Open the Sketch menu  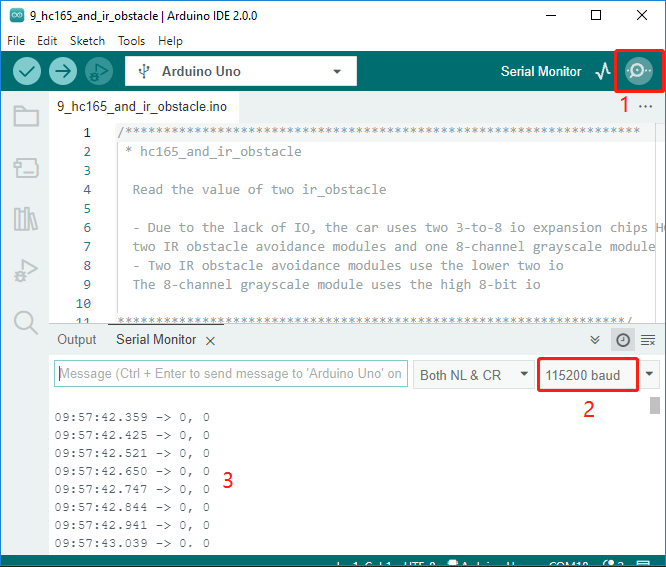tap(87, 41)
